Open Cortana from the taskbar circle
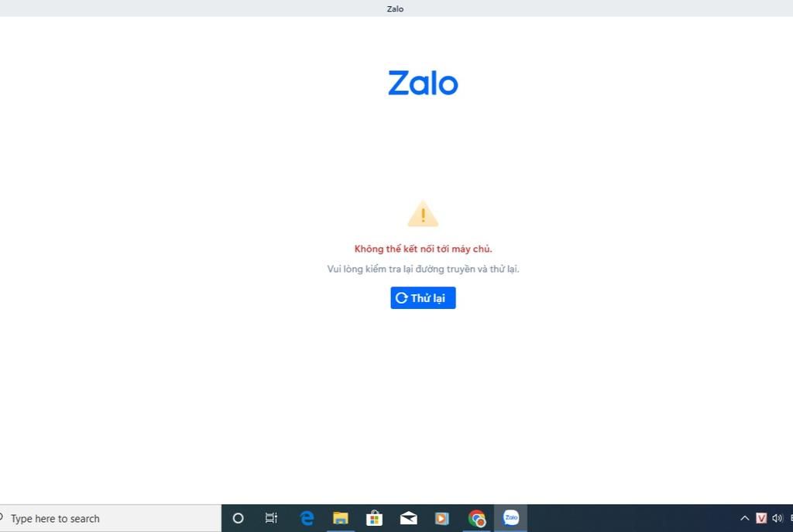This screenshot has width=793, height=532. (x=238, y=518)
